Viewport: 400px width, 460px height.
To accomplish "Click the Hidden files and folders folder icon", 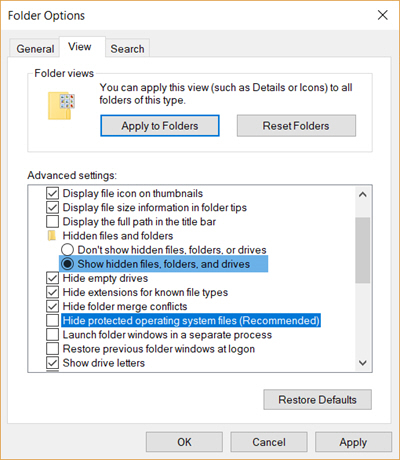I will tap(52, 236).
